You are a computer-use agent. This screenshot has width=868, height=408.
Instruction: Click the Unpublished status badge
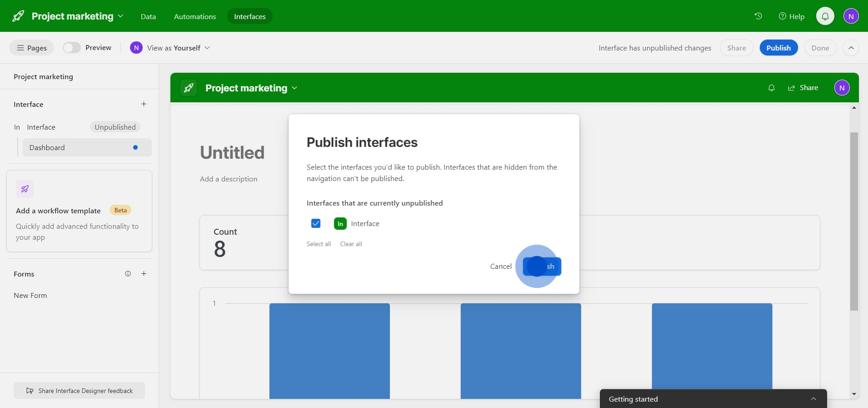tap(115, 127)
